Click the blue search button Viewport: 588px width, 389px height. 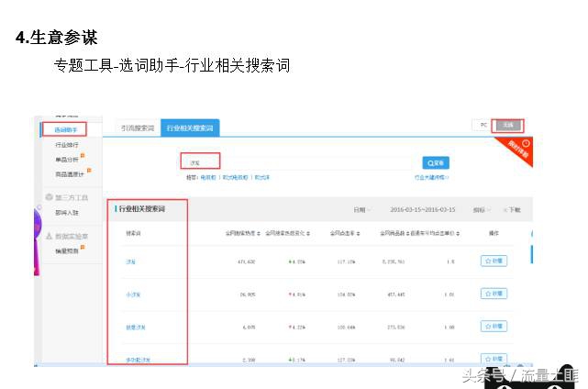click(436, 162)
